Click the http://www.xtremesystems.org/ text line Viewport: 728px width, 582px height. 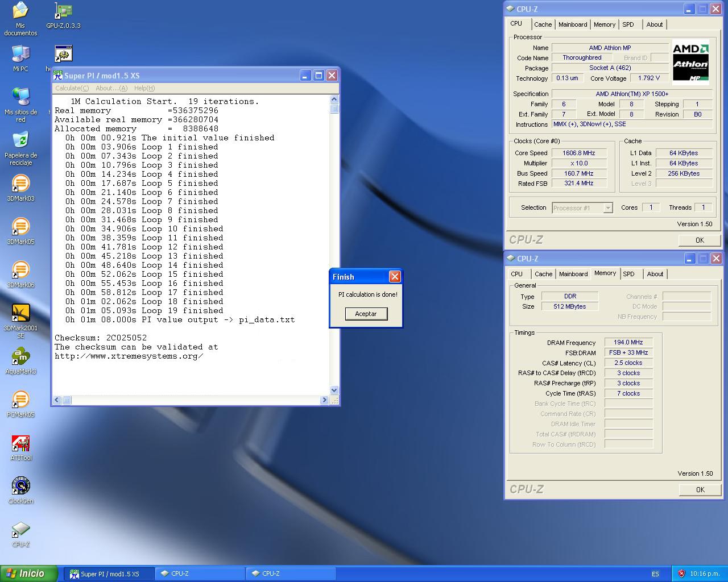pos(129,356)
